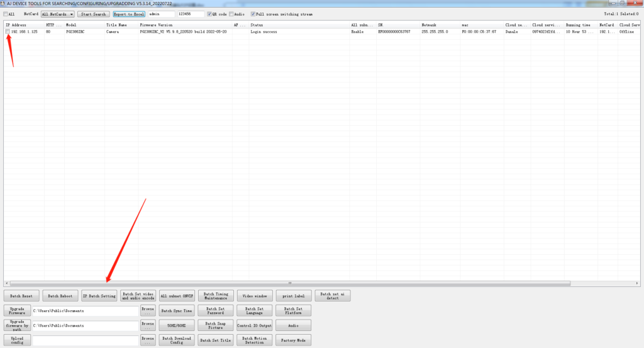This screenshot has height=348, width=644.
Task: Click the Factory Mode button
Action: (293, 340)
